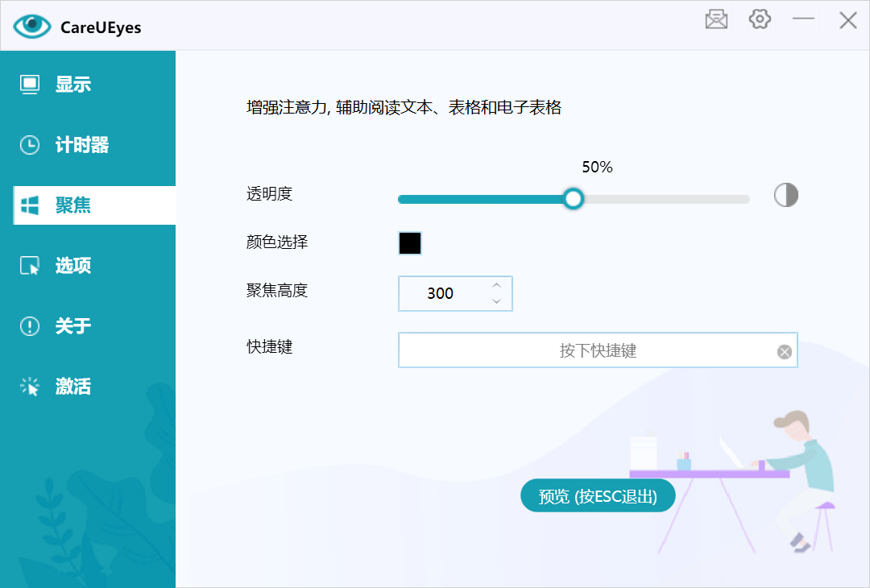The height and width of the screenshot is (588, 870).
Task: Click the 按下快捷键 hotkey input field
Action: tap(598, 350)
